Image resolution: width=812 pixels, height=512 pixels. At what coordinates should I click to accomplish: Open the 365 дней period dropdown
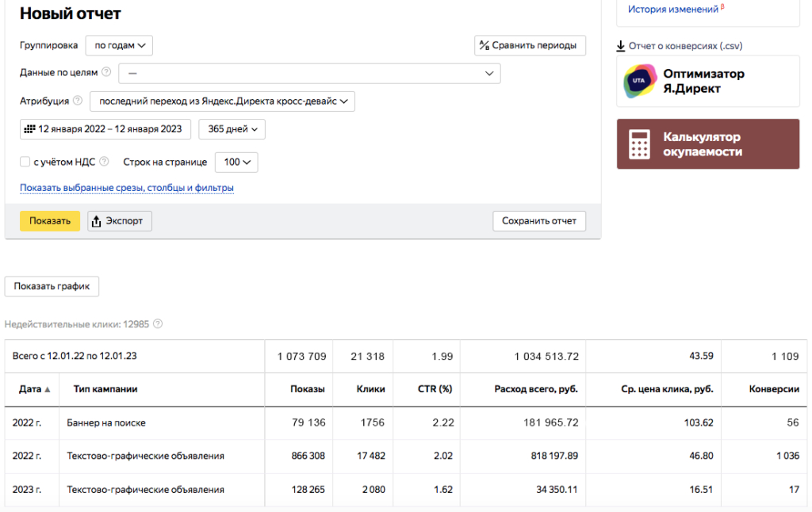point(232,129)
